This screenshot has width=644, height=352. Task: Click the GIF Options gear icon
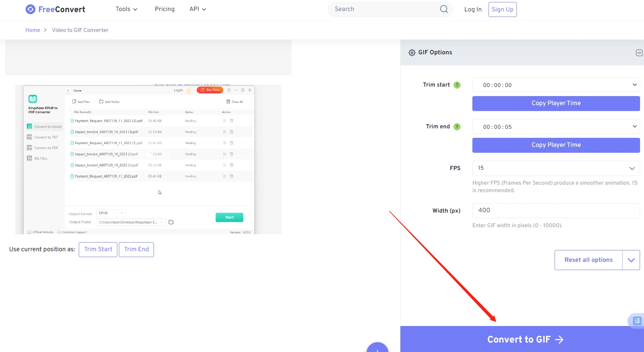(x=412, y=52)
